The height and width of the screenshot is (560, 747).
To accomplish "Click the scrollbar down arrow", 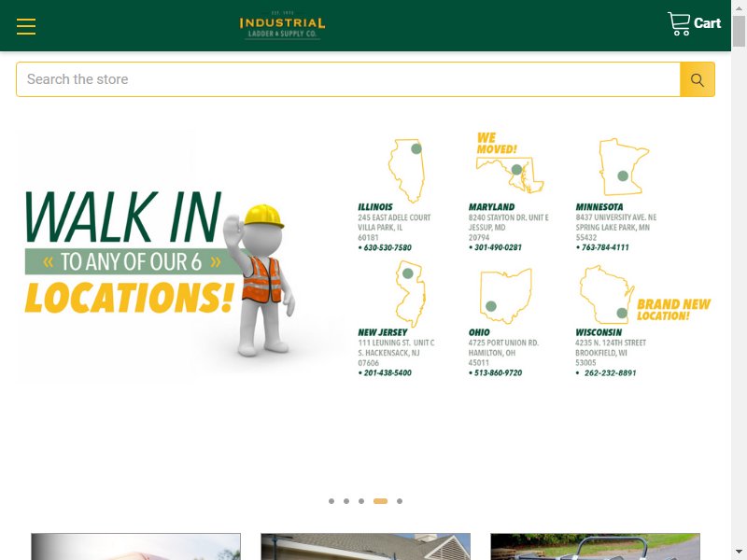I will click(739, 552).
